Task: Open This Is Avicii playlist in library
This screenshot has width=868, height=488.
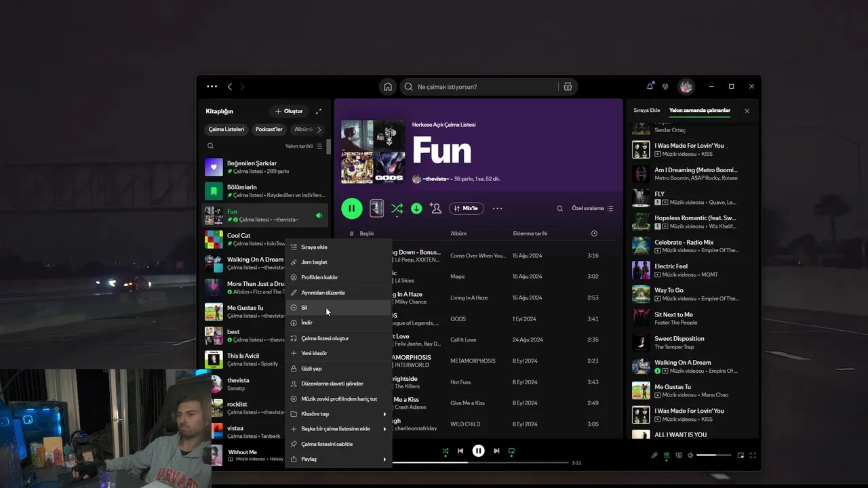Action: click(244, 360)
